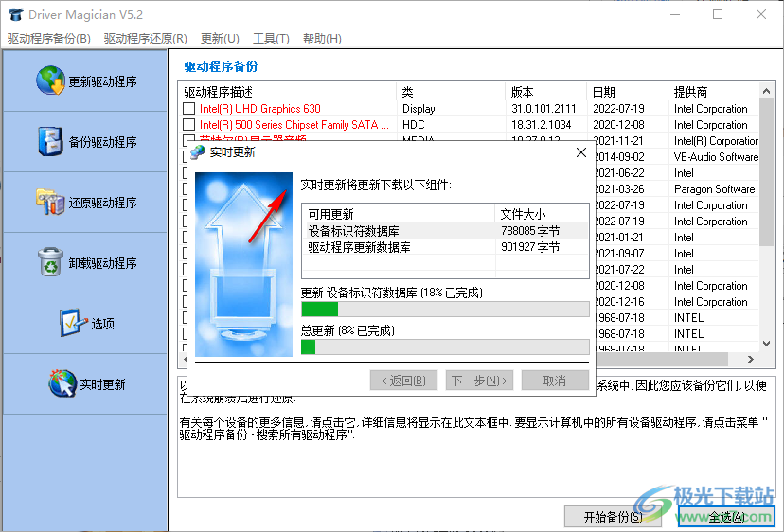The width and height of the screenshot is (784, 532).
Task: Click the Uninstall Drivers recycle bin icon
Action: [50, 262]
